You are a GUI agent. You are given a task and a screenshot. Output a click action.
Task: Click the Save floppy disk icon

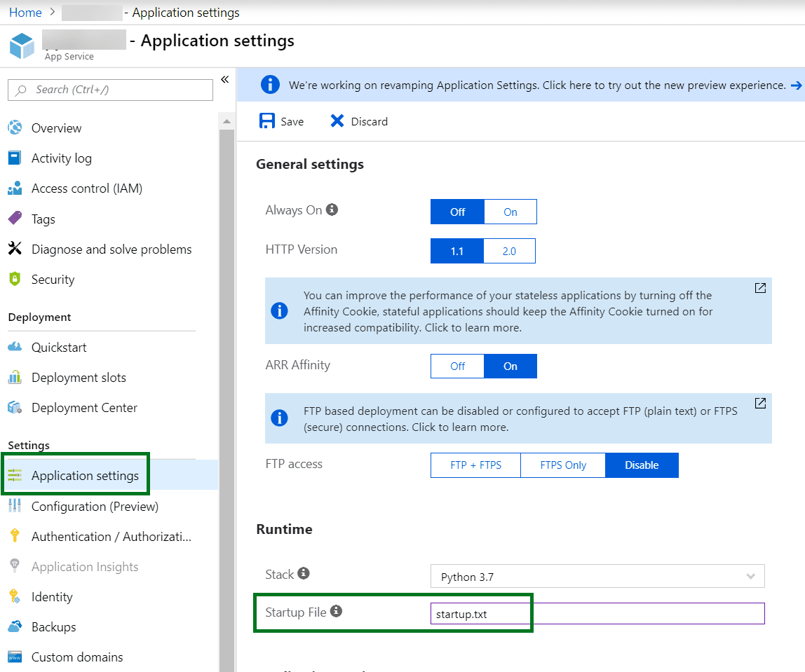[x=267, y=121]
